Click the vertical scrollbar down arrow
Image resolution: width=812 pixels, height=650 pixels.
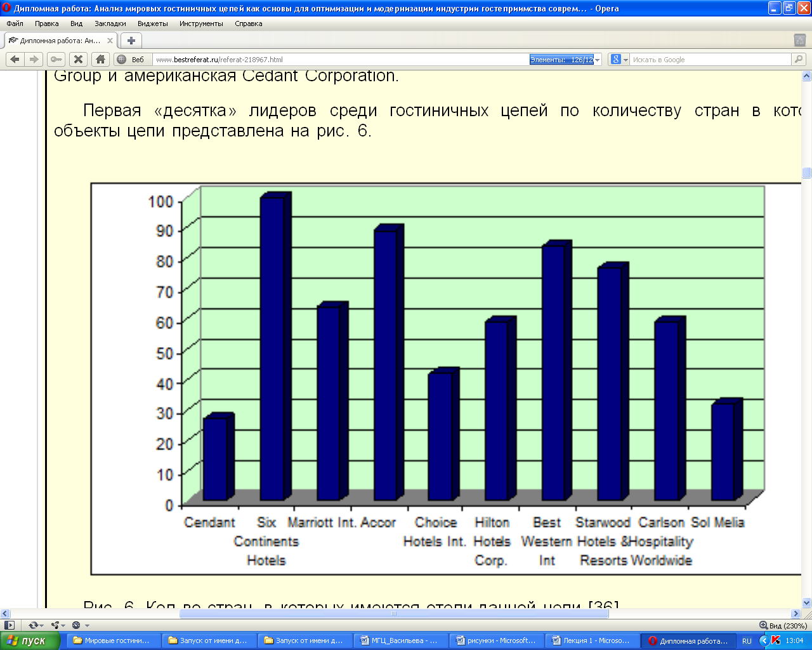pos(807,603)
